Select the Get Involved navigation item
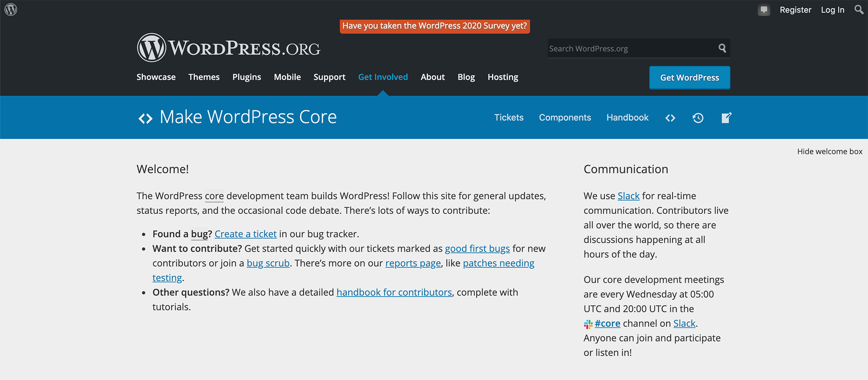Image resolution: width=868 pixels, height=380 pixels. [383, 77]
